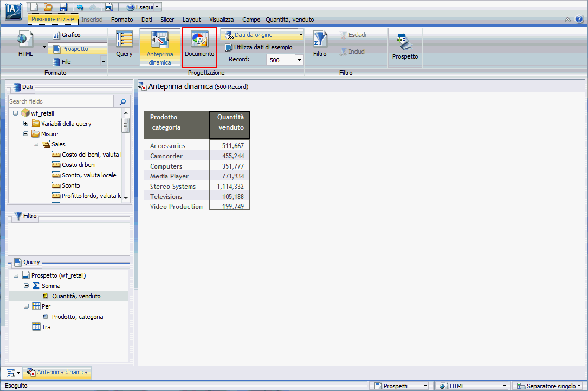Expand Variabili della query folder
The height and width of the screenshot is (391, 588).
pos(25,124)
